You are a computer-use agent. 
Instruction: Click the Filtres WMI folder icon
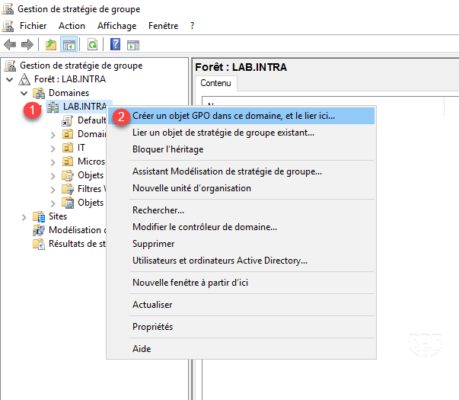tap(68, 189)
